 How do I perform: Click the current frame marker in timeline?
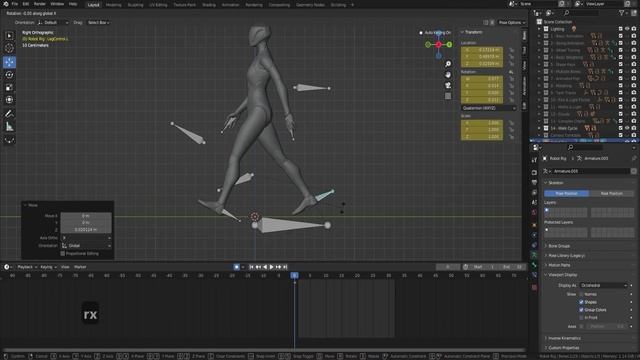[x=294, y=276]
